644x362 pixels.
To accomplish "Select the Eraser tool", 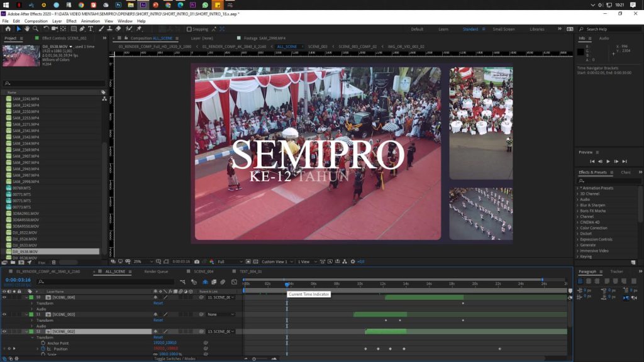I will coord(118,29).
